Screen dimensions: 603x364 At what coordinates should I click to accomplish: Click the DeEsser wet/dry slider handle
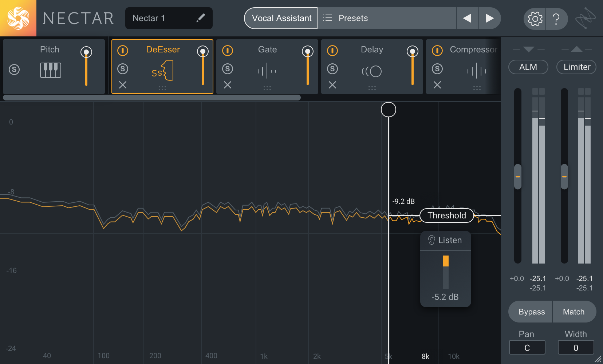tap(203, 52)
